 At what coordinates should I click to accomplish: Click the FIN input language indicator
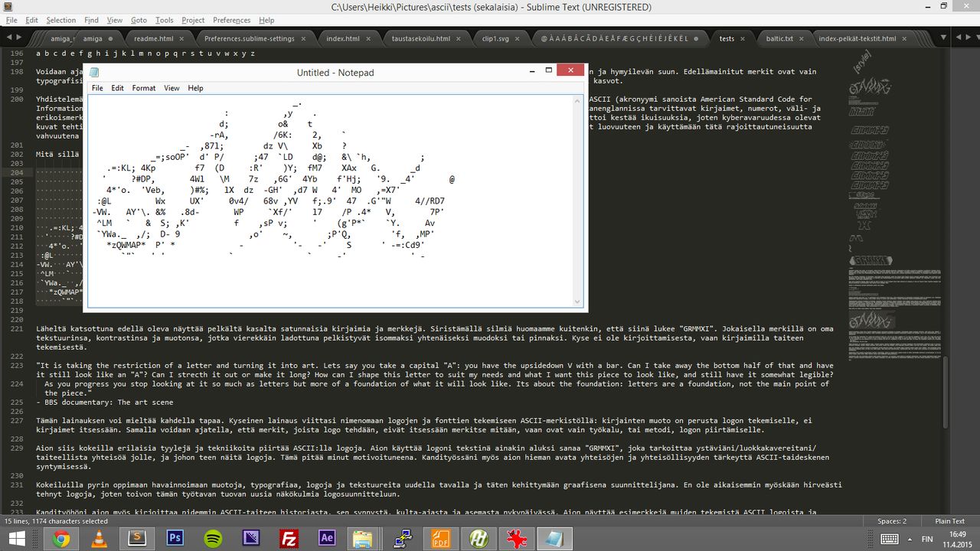pyautogui.click(x=926, y=539)
